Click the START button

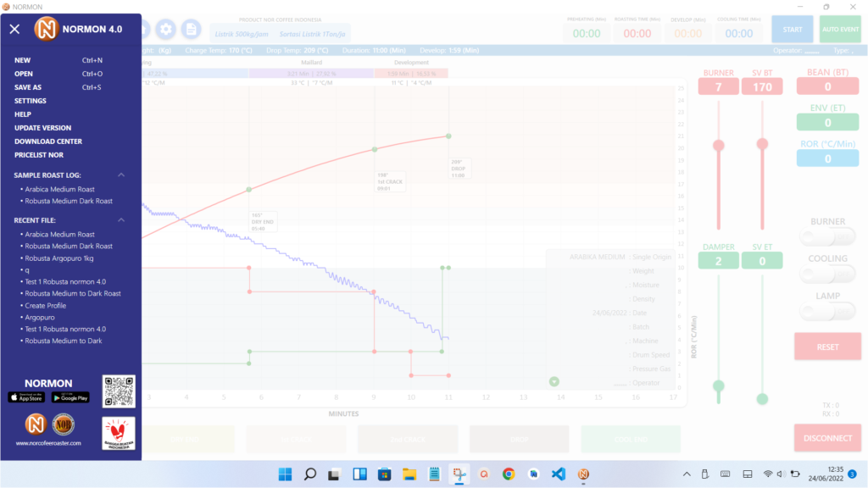793,30
